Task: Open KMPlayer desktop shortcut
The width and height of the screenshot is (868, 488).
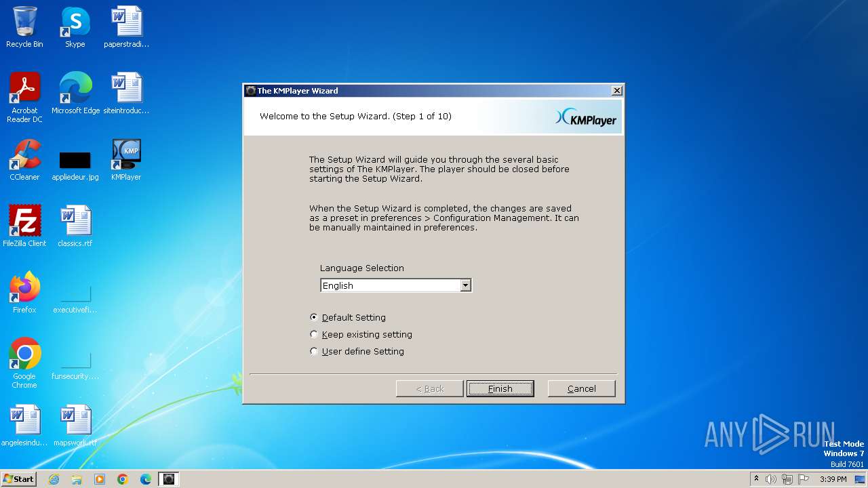Action: coord(126,160)
